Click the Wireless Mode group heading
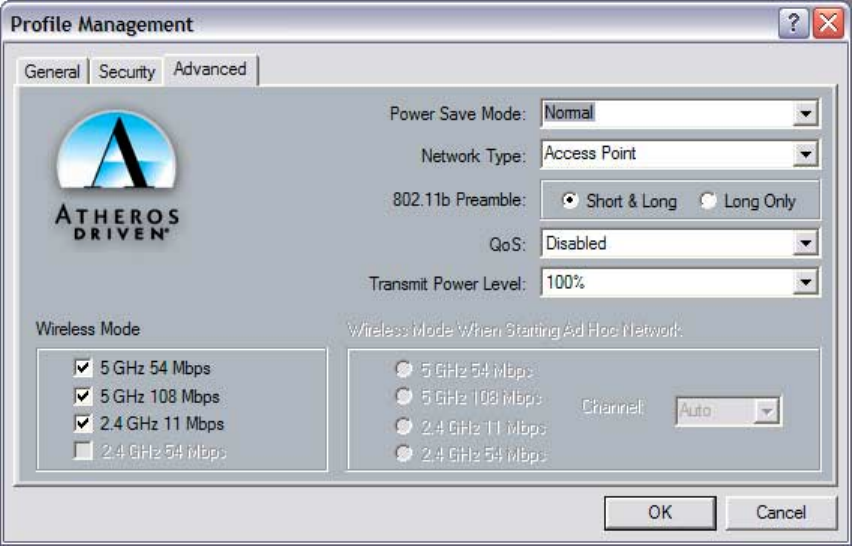852x546 pixels. 87,329
